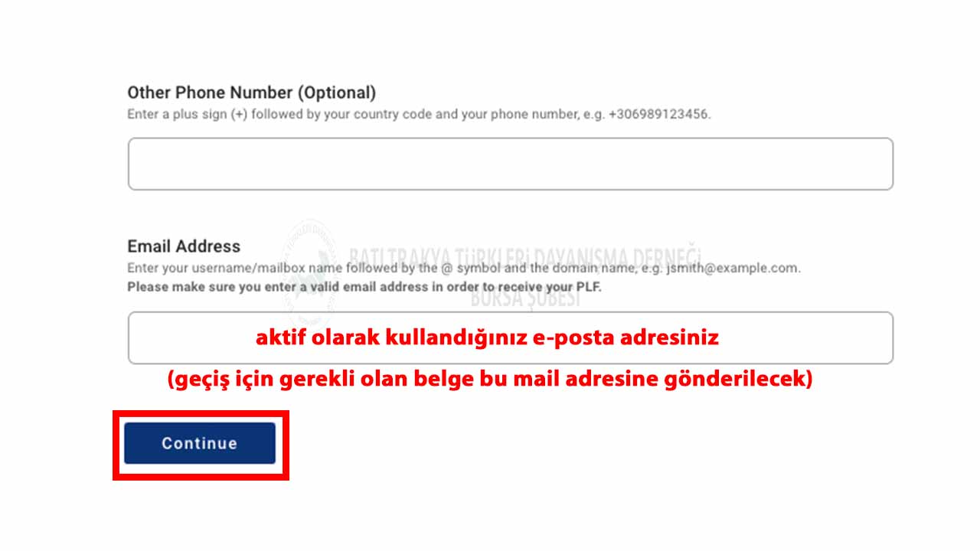The height and width of the screenshot is (551, 980).
Task: Click the plus sign phone format hint
Action: pyautogui.click(x=419, y=114)
